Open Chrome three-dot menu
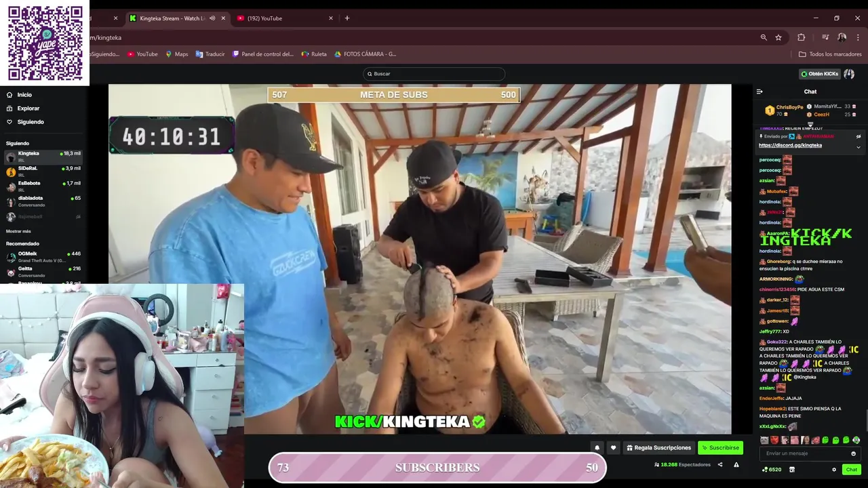868x488 pixels. click(x=858, y=37)
